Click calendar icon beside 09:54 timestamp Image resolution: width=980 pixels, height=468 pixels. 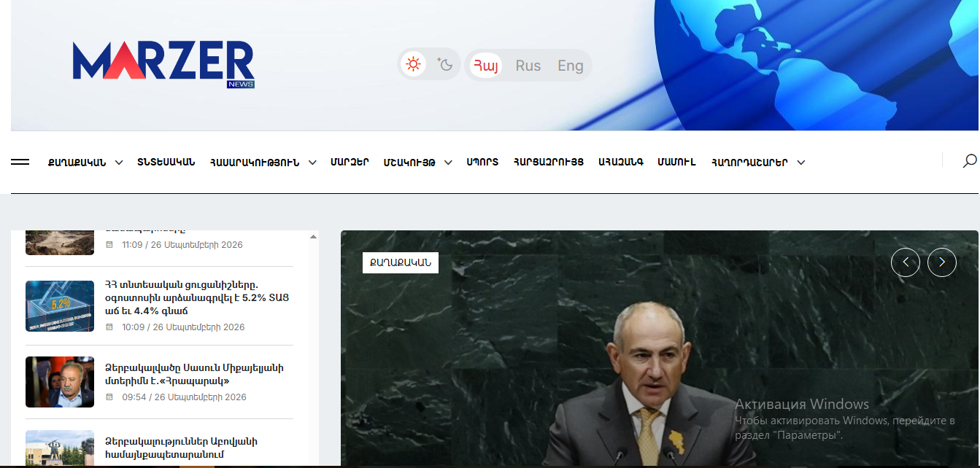click(x=109, y=397)
